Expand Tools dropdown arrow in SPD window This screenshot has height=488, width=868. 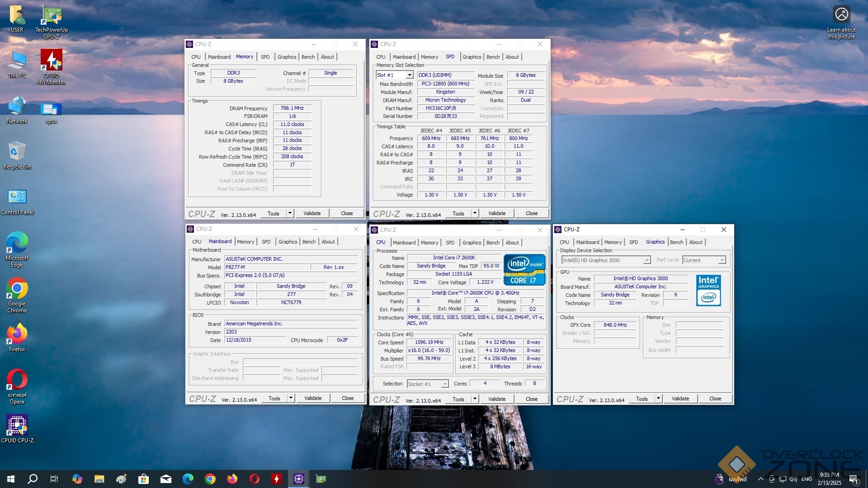point(475,213)
